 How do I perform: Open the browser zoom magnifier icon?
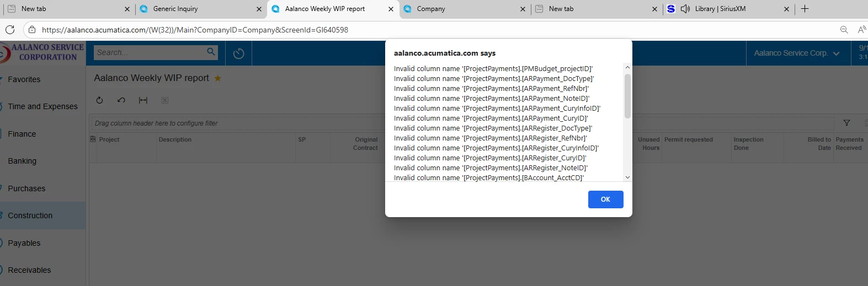pos(844,30)
